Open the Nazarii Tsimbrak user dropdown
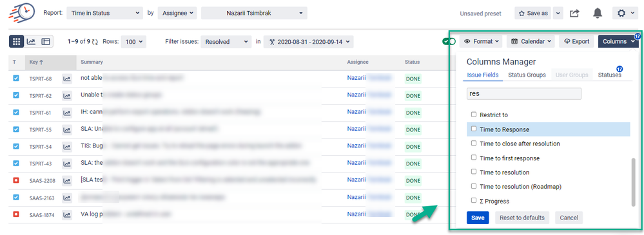Image resolution: width=644 pixels, height=235 pixels. pos(254,13)
